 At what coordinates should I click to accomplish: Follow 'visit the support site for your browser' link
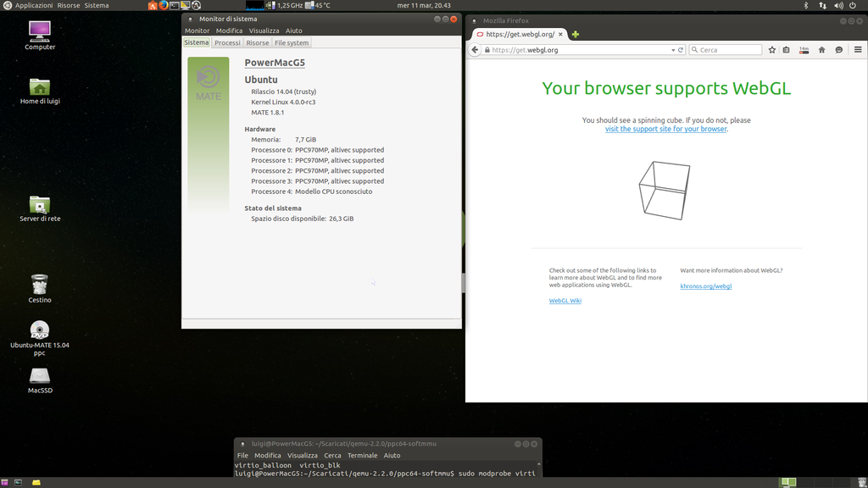[x=666, y=129]
